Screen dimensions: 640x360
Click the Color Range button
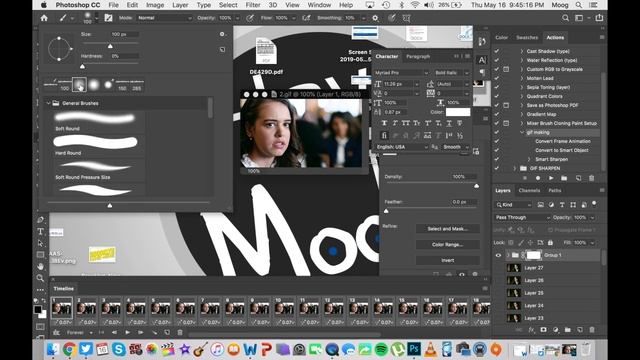click(447, 244)
